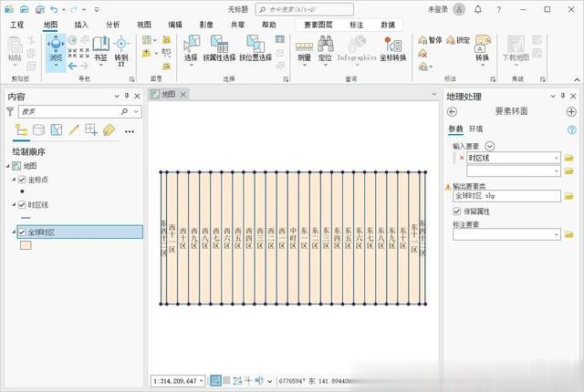The height and width of the screenshot is (392, 584).
Task: List layers by labeling icon
Action: [109, 129]
